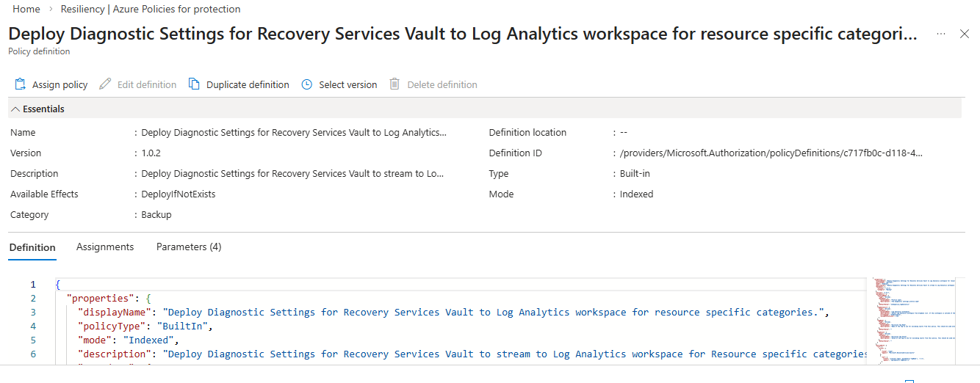Open the Parameters (4) tab
This screenshot has width=980, height=383.
point(189,247)
